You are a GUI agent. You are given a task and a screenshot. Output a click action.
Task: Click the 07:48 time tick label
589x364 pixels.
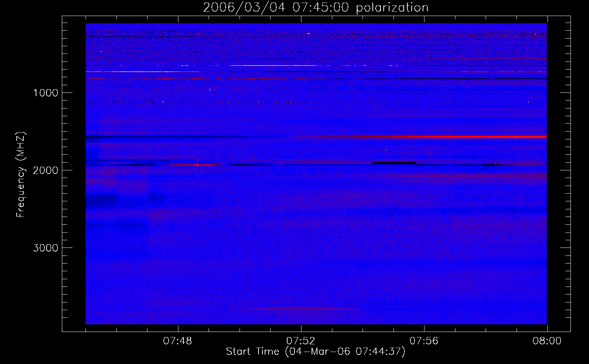[x=178, y=341]
